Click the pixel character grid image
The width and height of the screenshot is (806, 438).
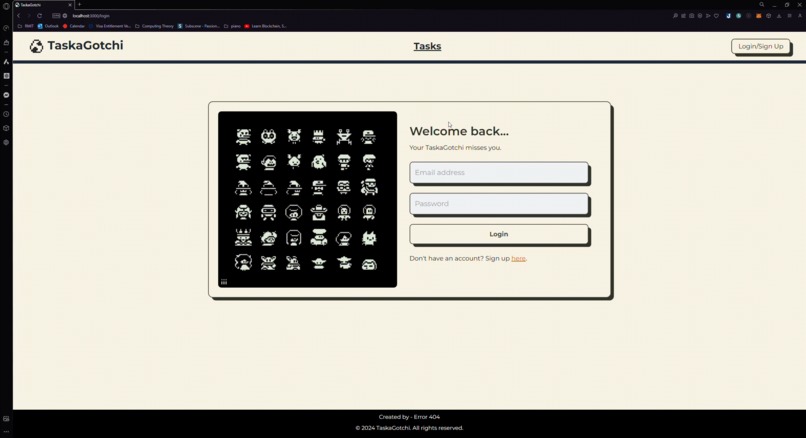tap(307, 199)
